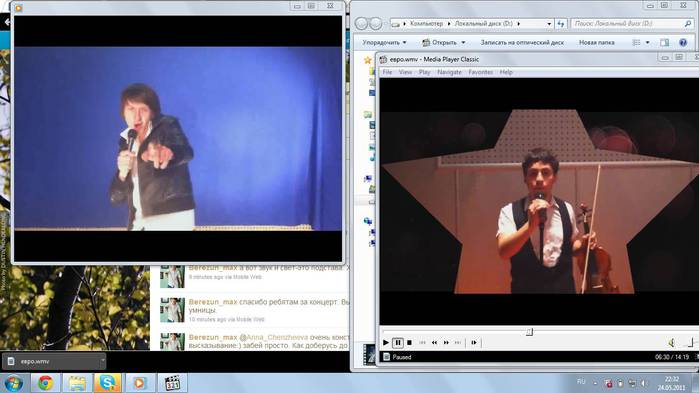Click the search field for Локальный диск (D:)
This screenshot has width=699, height=393.
[x=632, y=23]
